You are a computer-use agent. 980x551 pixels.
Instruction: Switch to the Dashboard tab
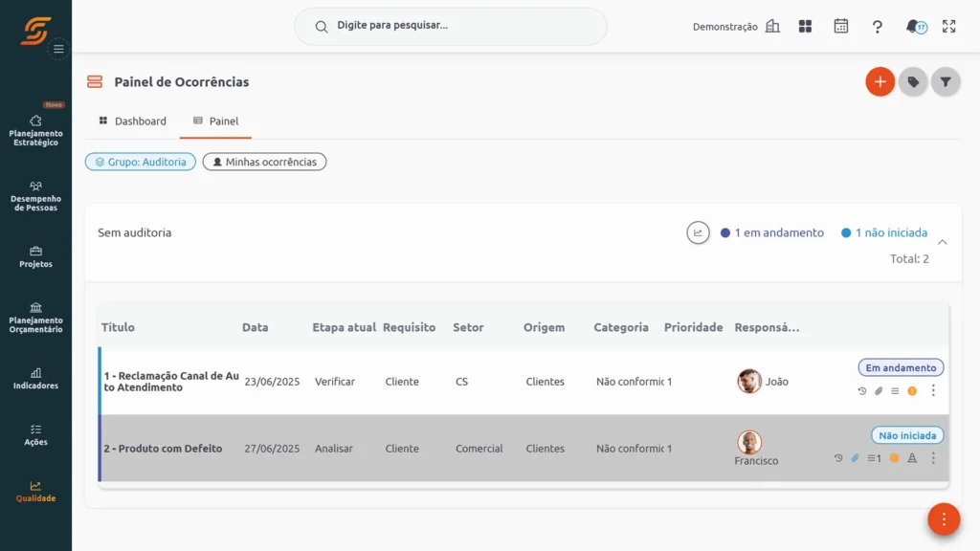coord(132,121)
